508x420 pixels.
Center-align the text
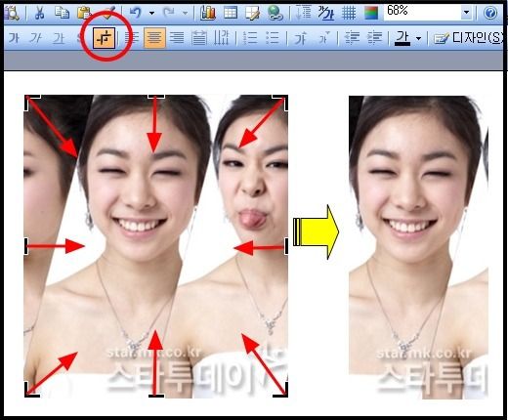click(154, 38)
